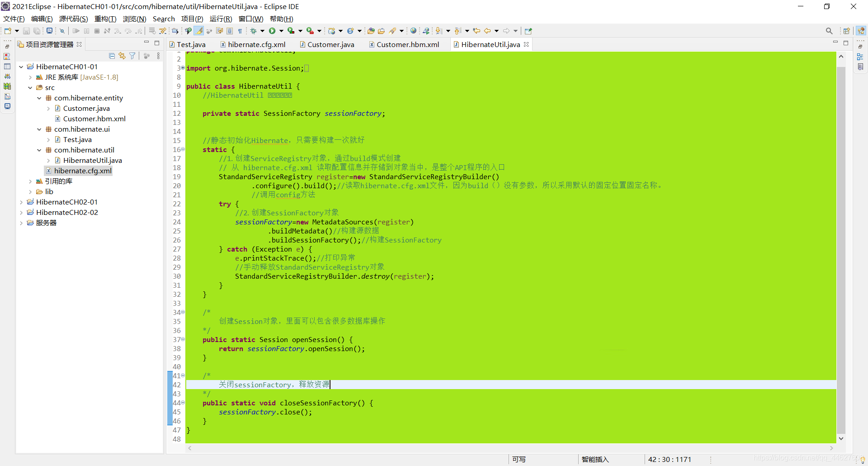Viewport: 868px width, 466px height.
Task: Click the Save icon in the toolbar
Action: pos(26,31)
